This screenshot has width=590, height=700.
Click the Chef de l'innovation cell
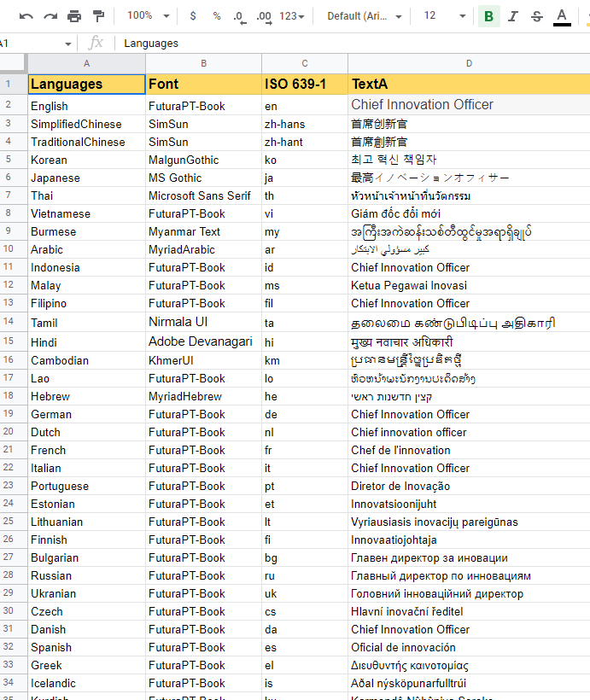tap(469, 450)
